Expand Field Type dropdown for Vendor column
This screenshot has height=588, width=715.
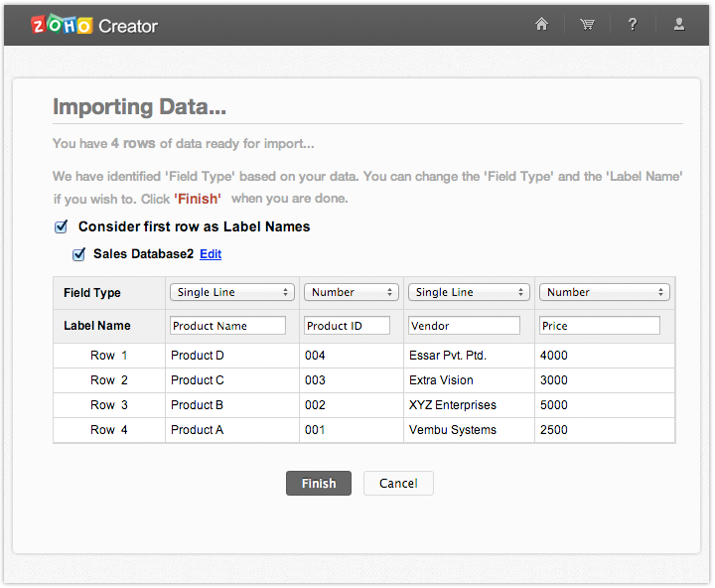pos(468,292)
